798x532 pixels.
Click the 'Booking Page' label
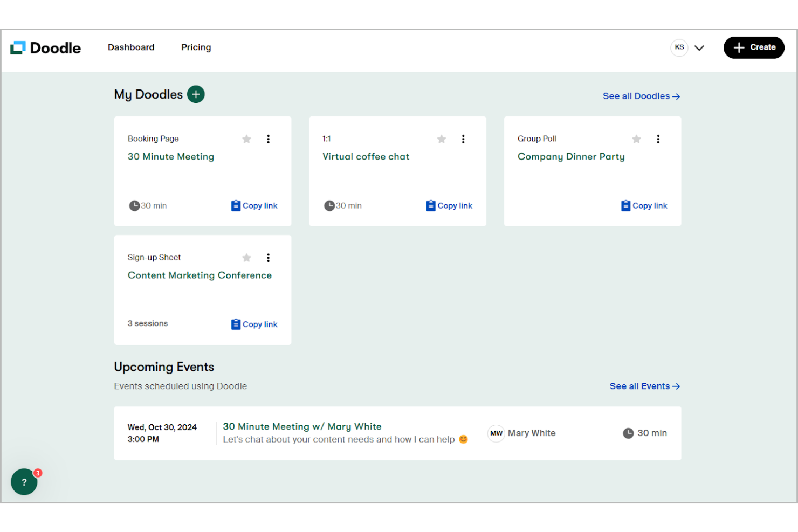pos(153,139)
